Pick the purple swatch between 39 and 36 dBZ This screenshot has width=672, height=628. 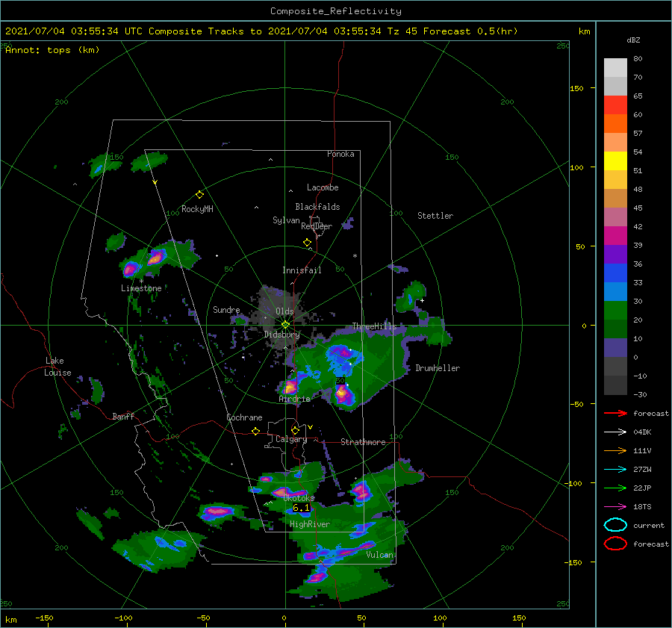615,255
